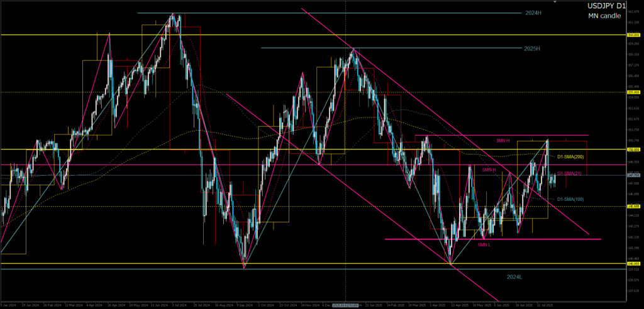
Task: Click the 155.000 price tag on axis
Action: coord(633,92)
